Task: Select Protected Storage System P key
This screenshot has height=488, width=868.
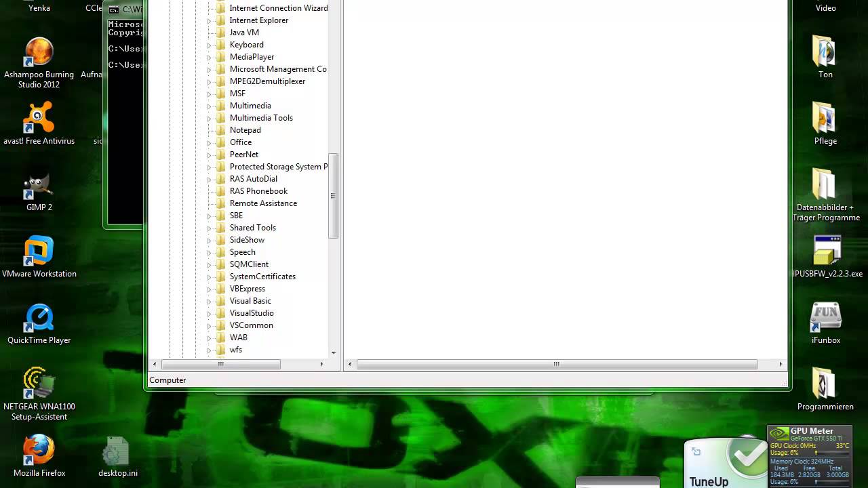Action: pos(278,167)
